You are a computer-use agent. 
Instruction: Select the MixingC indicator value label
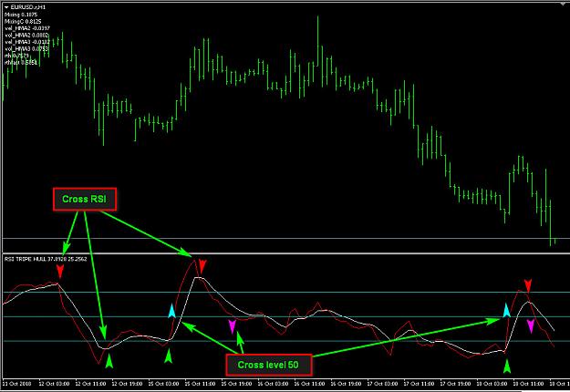(x=23, y=22)
